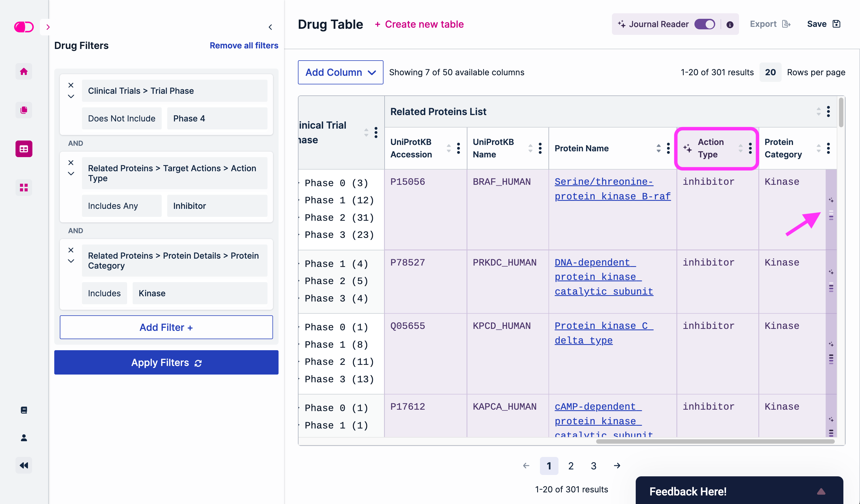Open the Add Column dropdown
Image resolution: width=860 pixels, height=504 pixels.
340,72
